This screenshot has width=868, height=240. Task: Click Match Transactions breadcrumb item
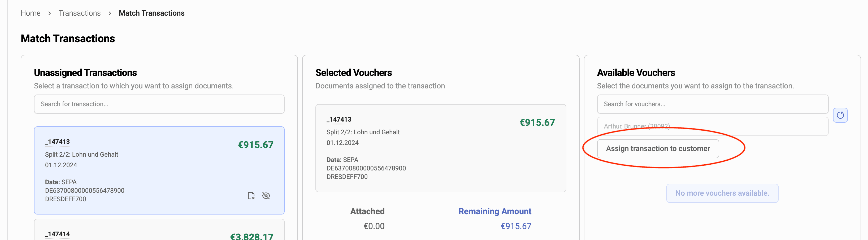point(151,13)
